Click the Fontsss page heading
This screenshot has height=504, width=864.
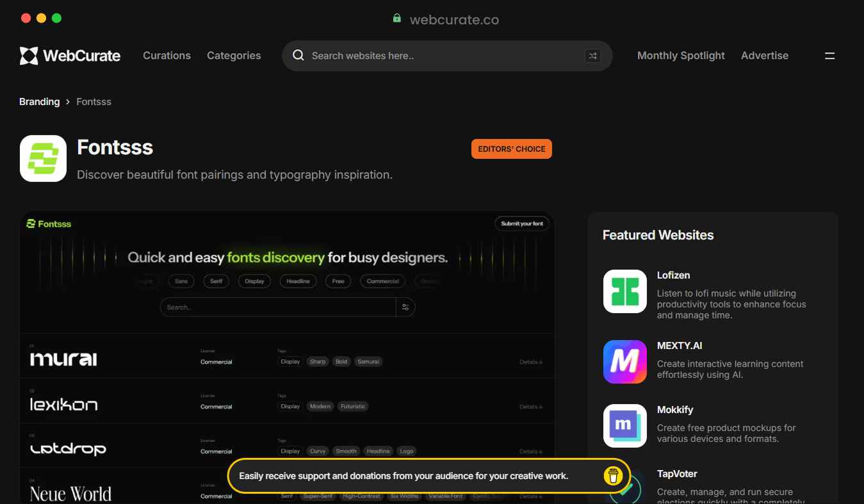tap(115, 147)
